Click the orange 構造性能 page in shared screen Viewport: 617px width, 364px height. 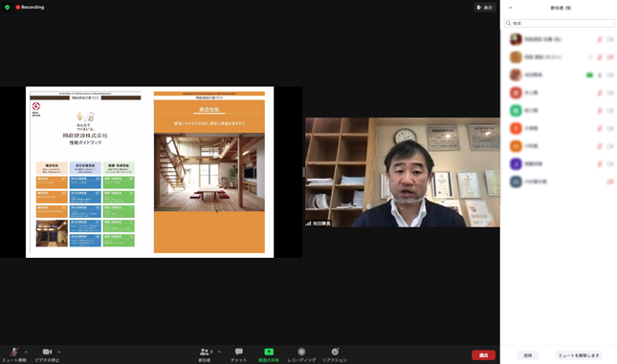[209, 172]
